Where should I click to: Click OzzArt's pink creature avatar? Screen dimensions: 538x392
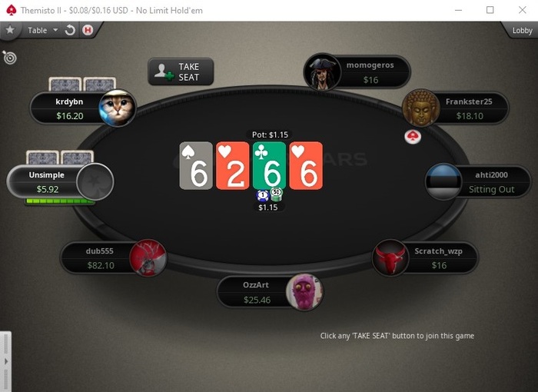[x=304, y=292]
